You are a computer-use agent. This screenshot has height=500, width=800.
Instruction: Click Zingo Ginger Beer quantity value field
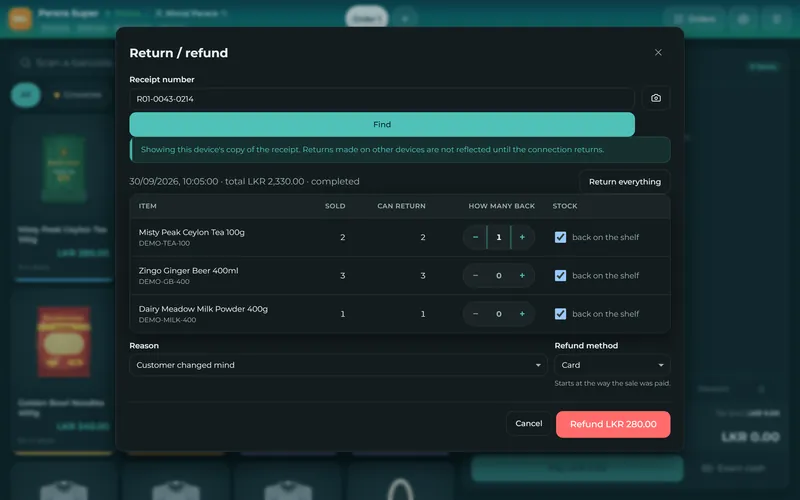coord(498,276)
